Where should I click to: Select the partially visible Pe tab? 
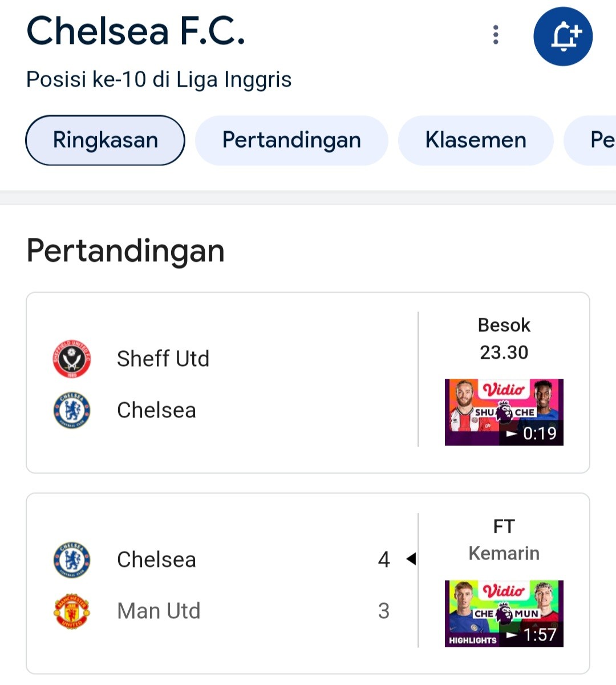(591, 140)
